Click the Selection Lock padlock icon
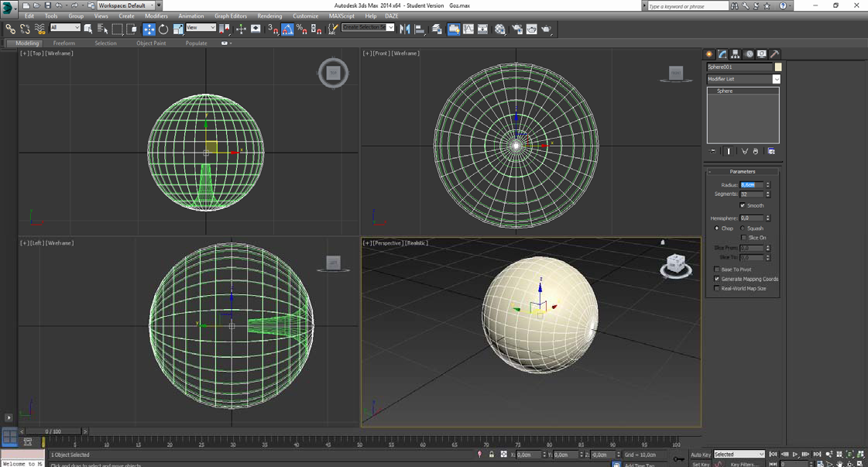 tap(491, 455)
